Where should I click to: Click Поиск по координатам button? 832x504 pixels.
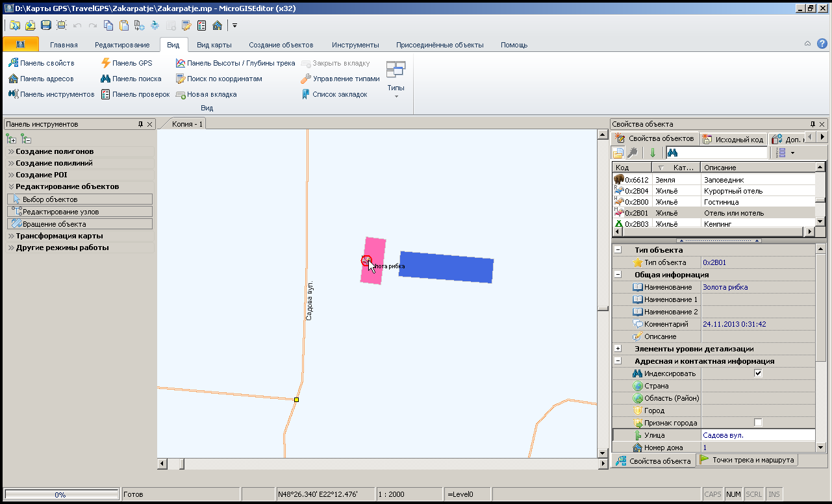click(219, 79)
